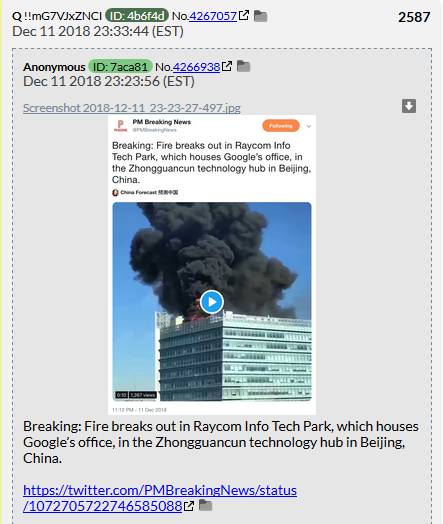Click folder icon after twitter URL
The height and width of the screenshot is (524, 443).
click(x=205, y=505)
